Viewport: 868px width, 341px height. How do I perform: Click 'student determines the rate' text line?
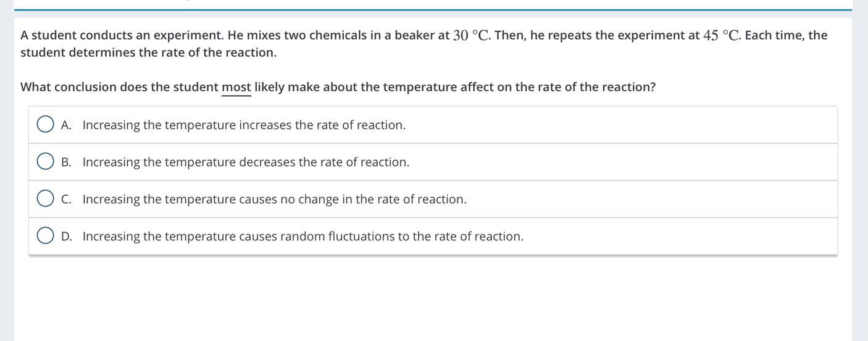[148, 53]
